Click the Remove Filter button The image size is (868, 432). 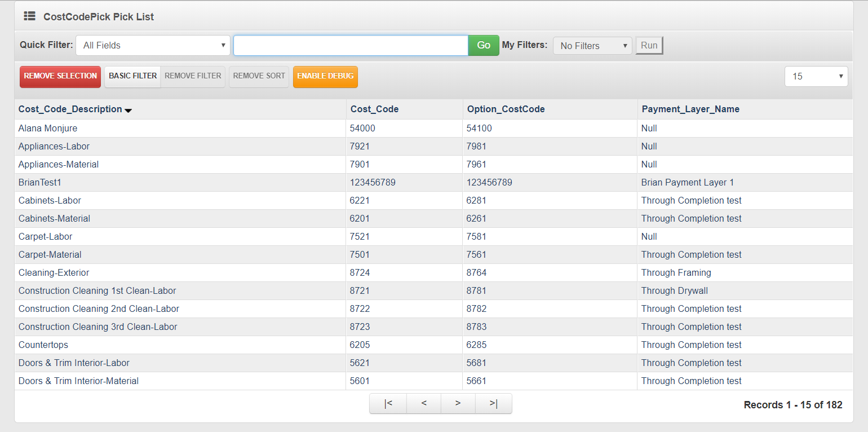click(x=193, y=76)
